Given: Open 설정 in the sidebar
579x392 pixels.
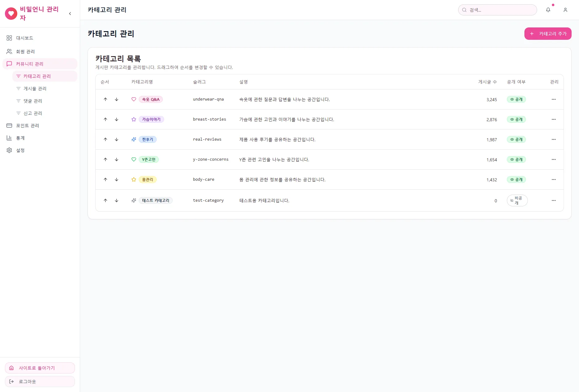Looking at the screenshot, I should (40, 150).
